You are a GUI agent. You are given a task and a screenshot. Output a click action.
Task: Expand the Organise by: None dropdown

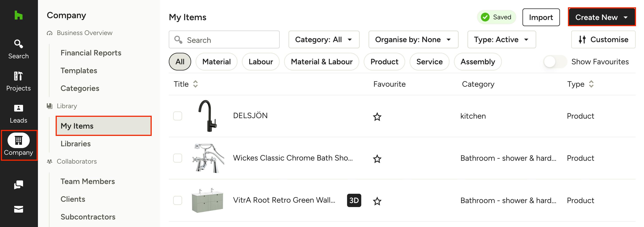pos(413,39)
